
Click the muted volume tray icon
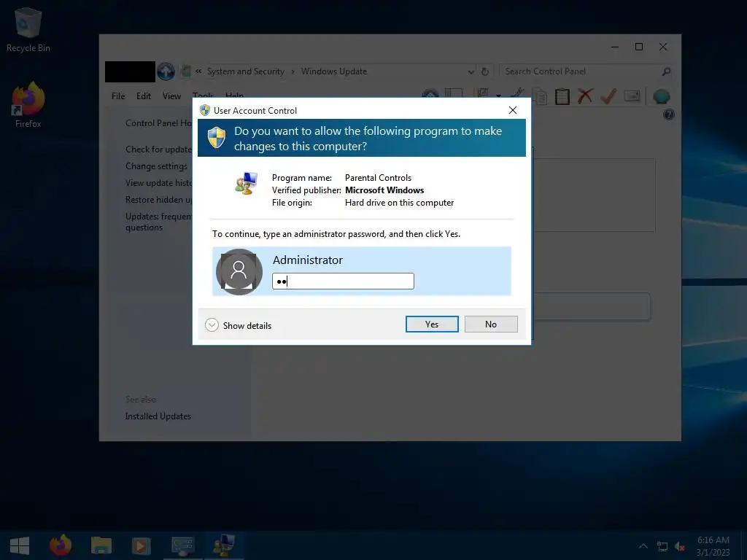(x=680, y=546)
